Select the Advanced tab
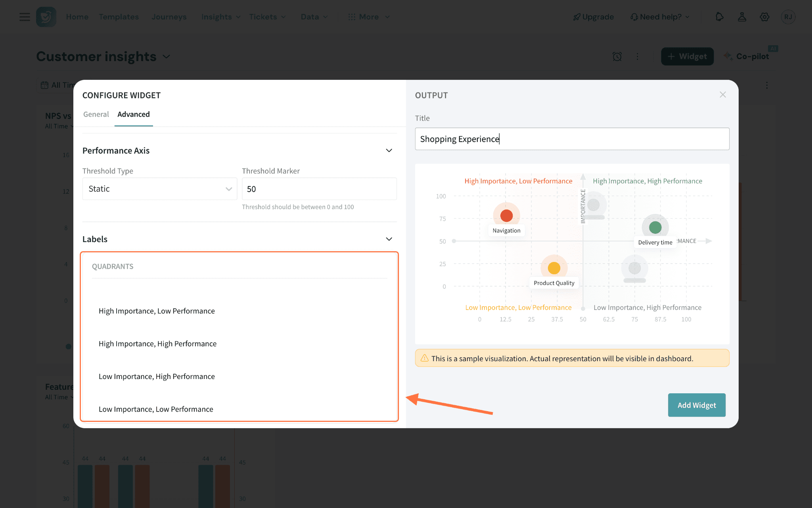 134,114
